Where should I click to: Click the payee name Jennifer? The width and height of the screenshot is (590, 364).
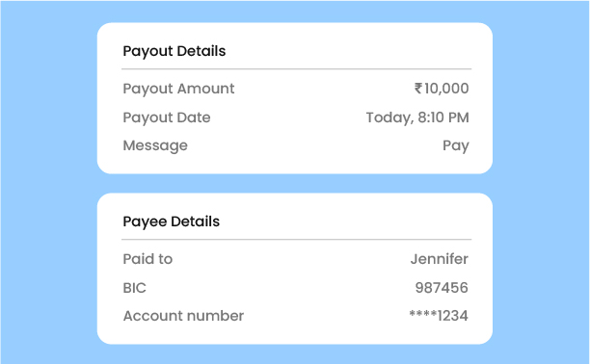tap(439, 259)
